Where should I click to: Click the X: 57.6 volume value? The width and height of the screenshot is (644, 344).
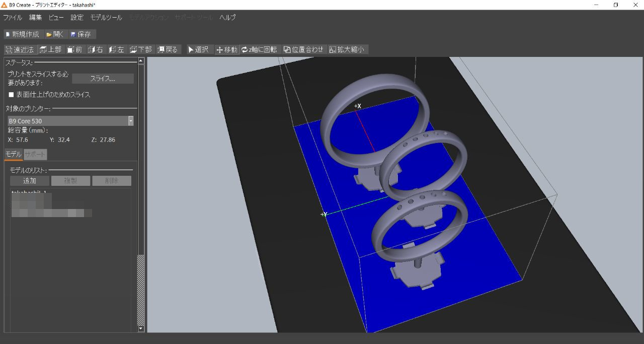(18, 140)
